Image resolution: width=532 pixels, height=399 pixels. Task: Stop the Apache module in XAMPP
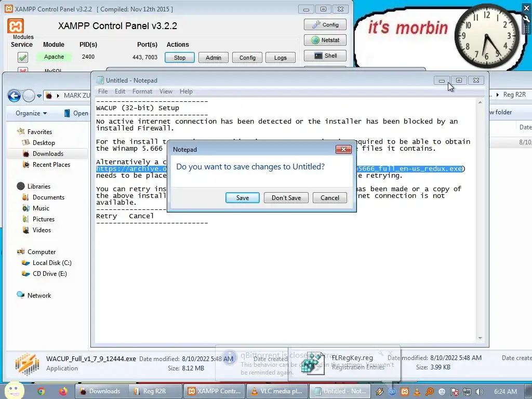coord(179,58)
